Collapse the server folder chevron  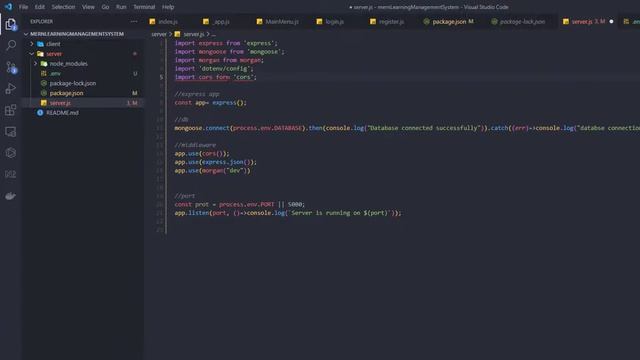click(32, 53)
